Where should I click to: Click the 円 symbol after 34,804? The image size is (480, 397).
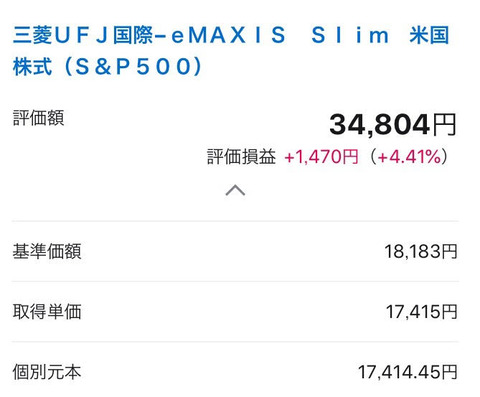pos(444,125)
